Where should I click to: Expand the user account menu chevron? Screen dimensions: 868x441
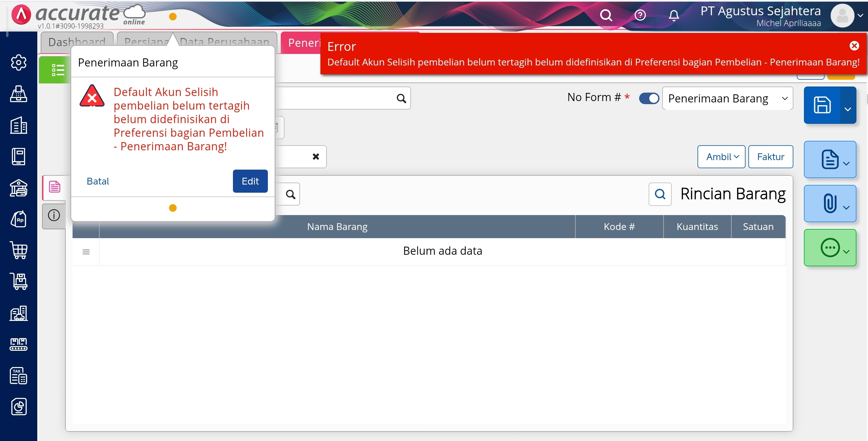(860, 15)
